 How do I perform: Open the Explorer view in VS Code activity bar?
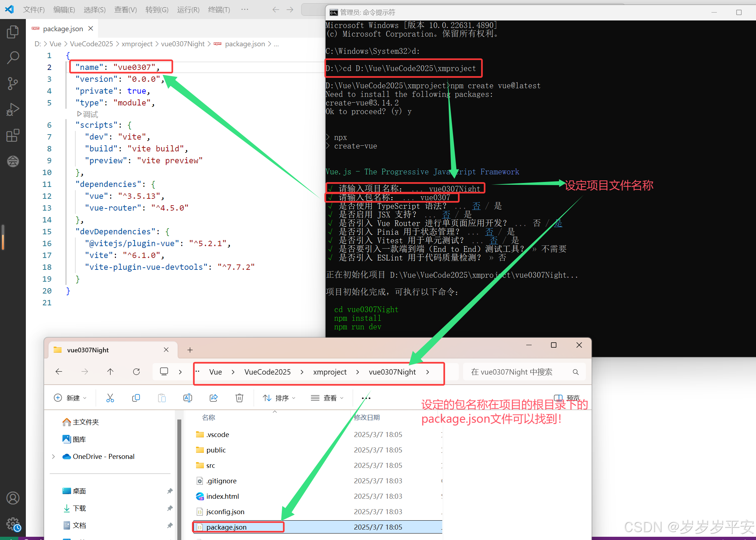click(x=13, y=32)
